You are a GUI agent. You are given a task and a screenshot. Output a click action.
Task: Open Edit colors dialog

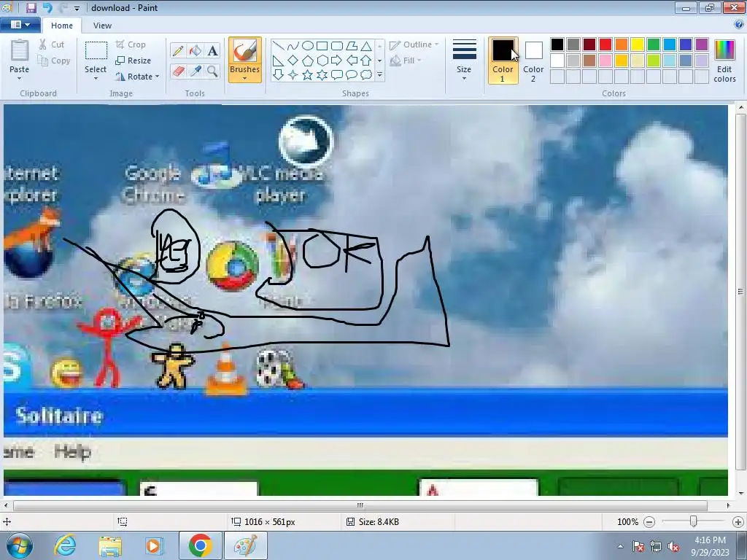tap(724, 61)
